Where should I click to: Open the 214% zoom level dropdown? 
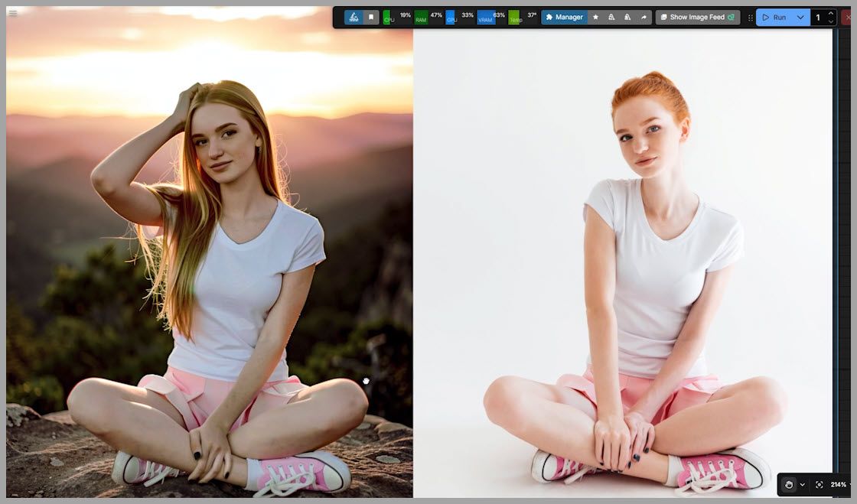840,484
